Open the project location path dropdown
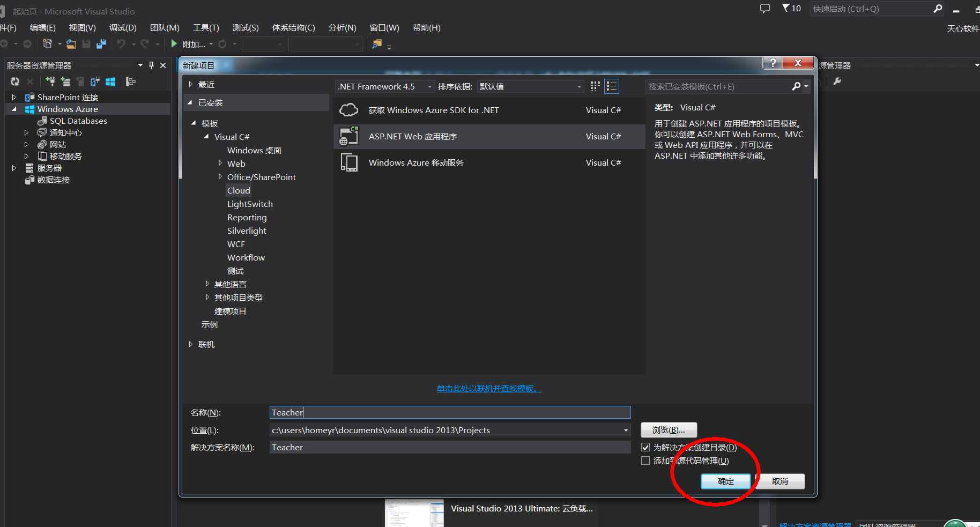 coord(626,430)
